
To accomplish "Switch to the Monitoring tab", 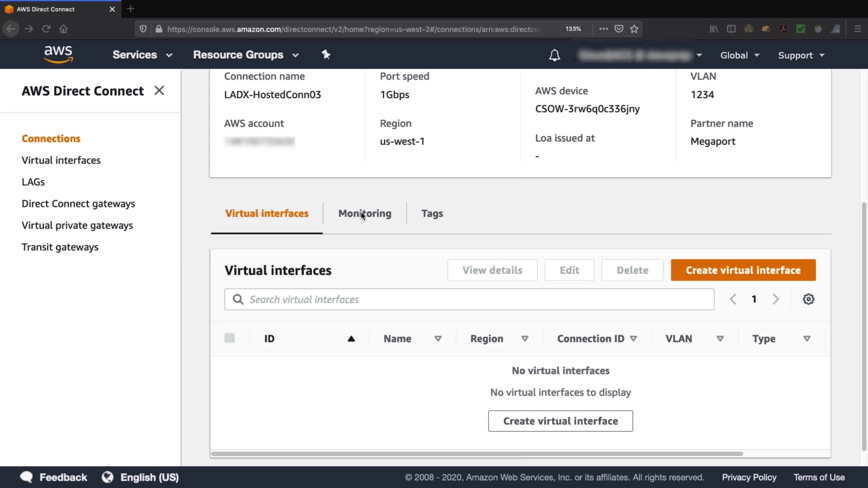I will tap(365, 213).
